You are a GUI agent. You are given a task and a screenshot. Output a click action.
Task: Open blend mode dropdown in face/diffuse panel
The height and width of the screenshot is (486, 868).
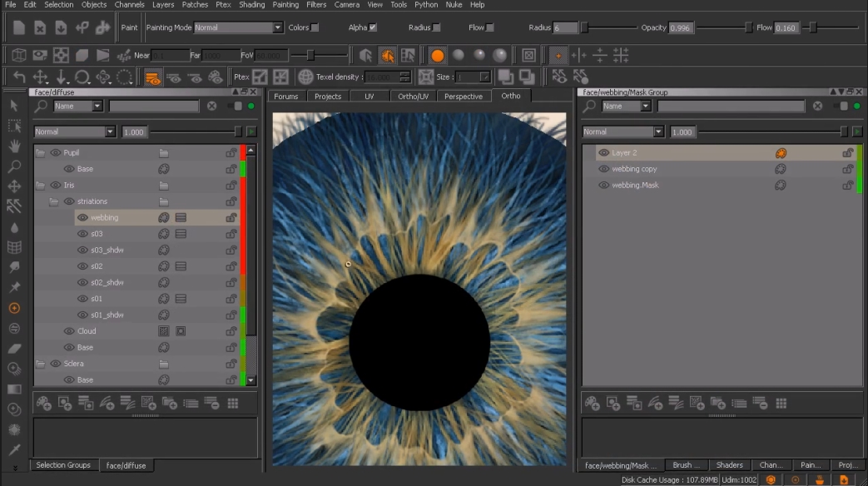74,131
